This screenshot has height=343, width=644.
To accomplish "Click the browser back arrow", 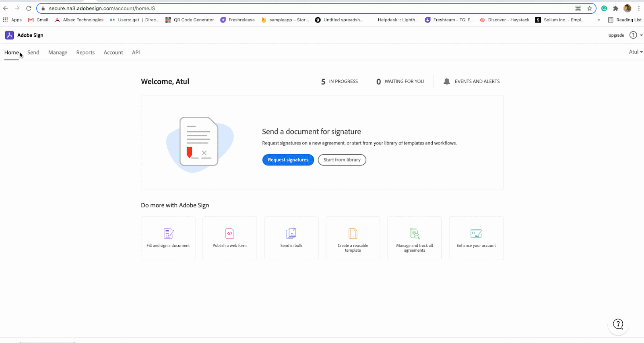I will [6, 8].
